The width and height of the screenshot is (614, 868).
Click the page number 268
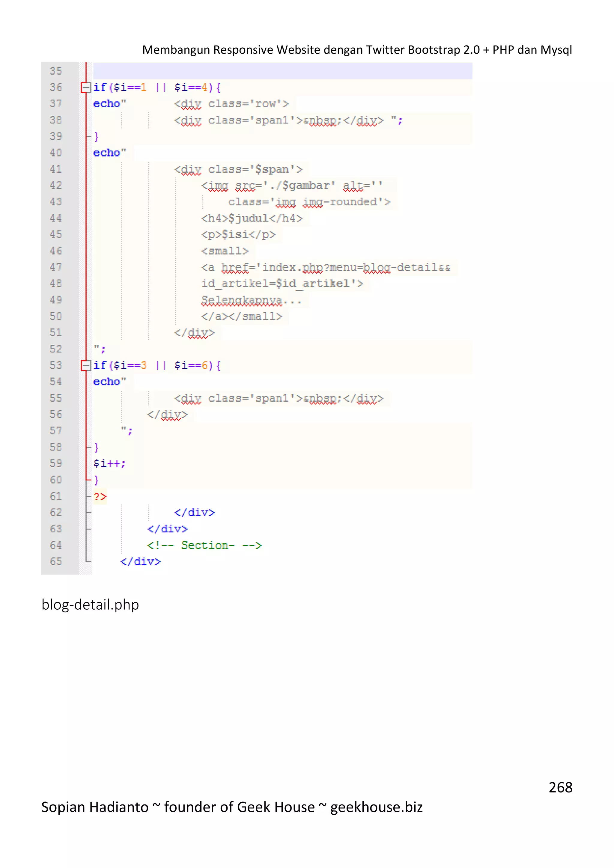[560, 787]
